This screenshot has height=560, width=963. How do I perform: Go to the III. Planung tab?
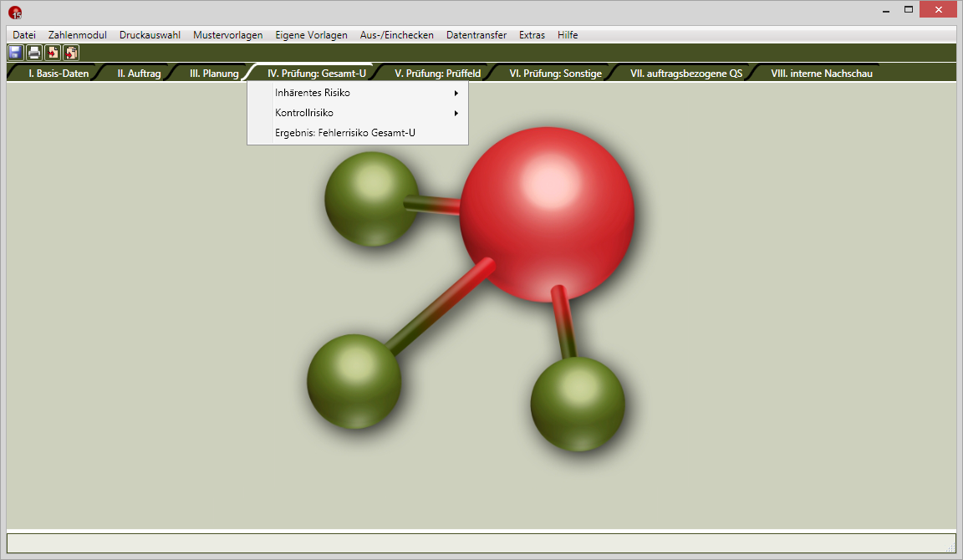[x=214, y=74]
